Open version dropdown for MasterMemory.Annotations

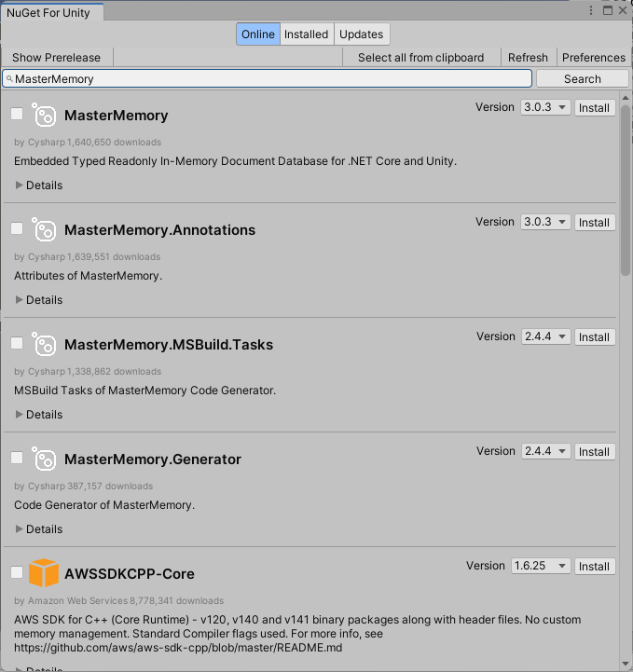pyautogui.click(x=545, y=222)
